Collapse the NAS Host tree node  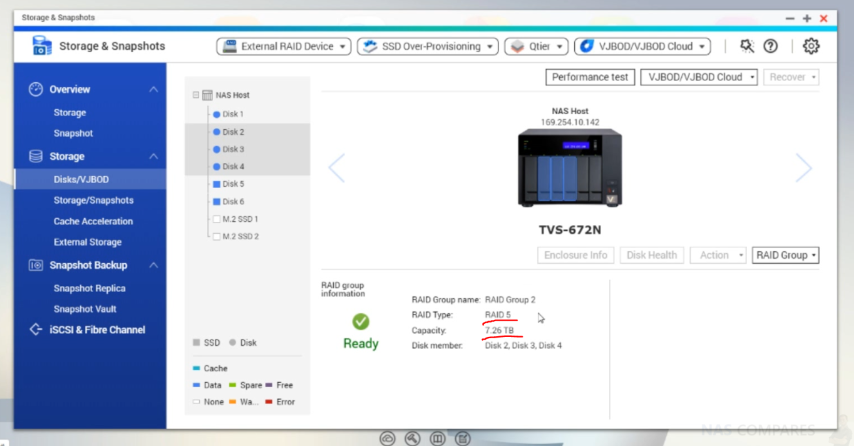[x=196, y=95]
